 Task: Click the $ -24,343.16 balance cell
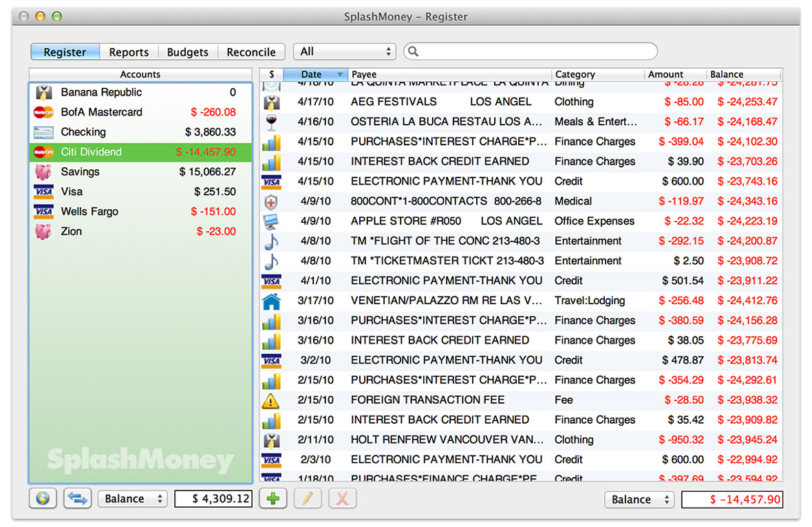(747, 202)
